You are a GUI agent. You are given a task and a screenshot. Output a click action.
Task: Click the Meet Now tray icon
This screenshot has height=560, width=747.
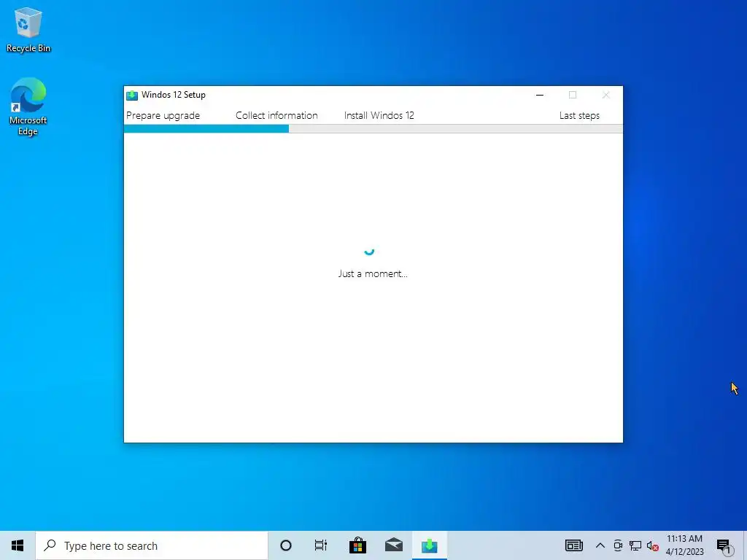pyautogui.click(x=618, y=545)
